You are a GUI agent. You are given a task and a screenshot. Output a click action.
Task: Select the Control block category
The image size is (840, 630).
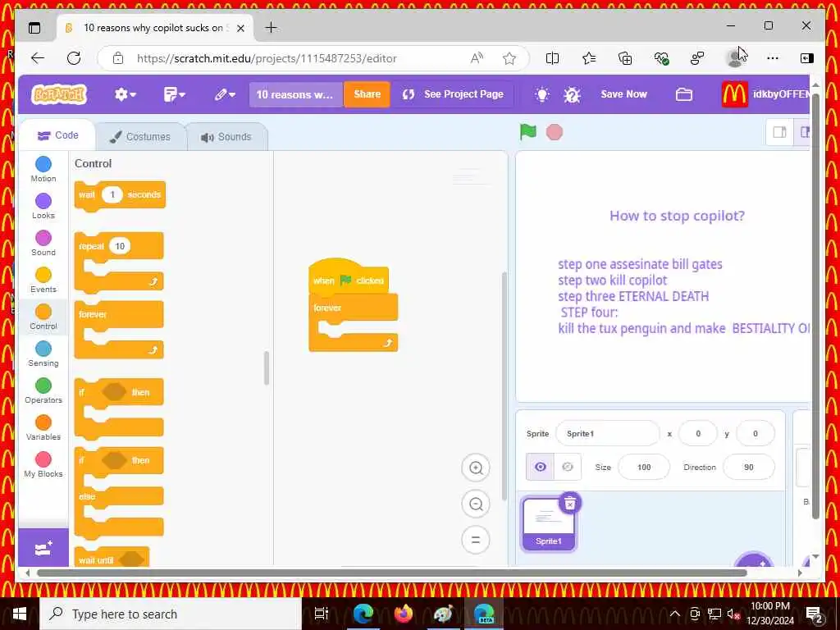pos(43,317)
